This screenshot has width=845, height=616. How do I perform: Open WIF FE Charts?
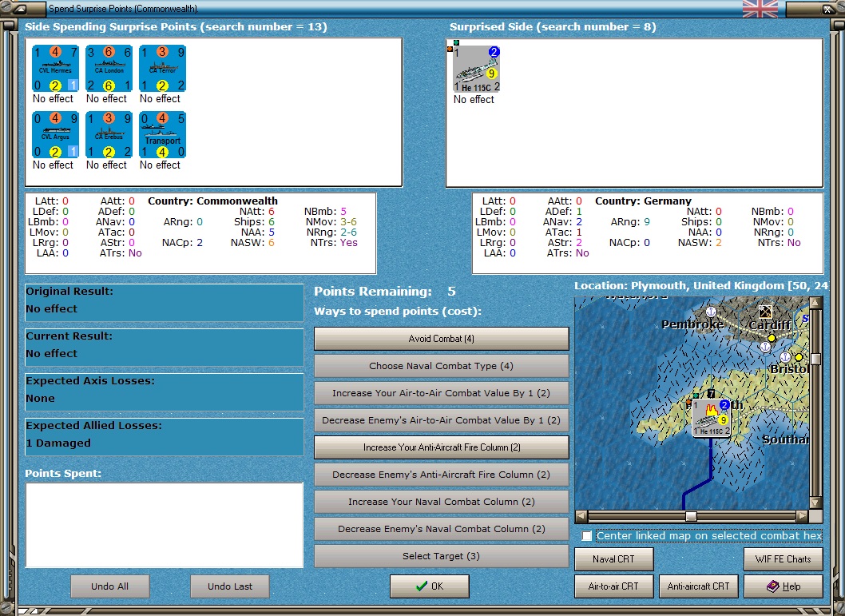point(784,558)
